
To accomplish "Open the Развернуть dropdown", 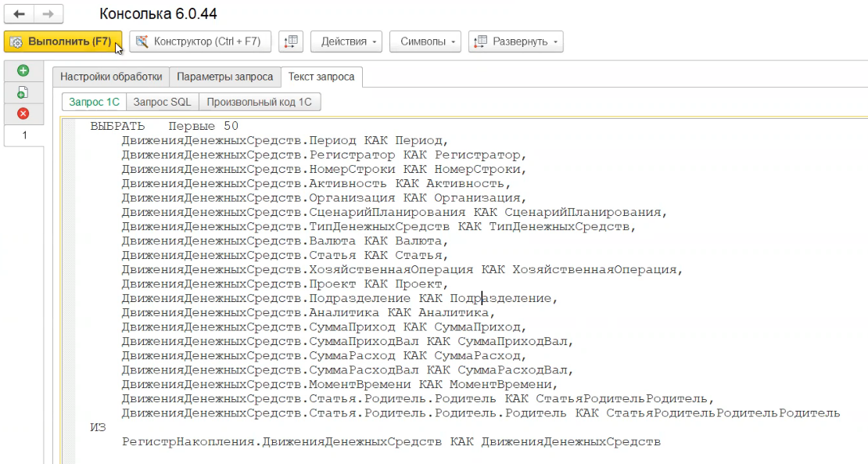I will coord(515,41).
